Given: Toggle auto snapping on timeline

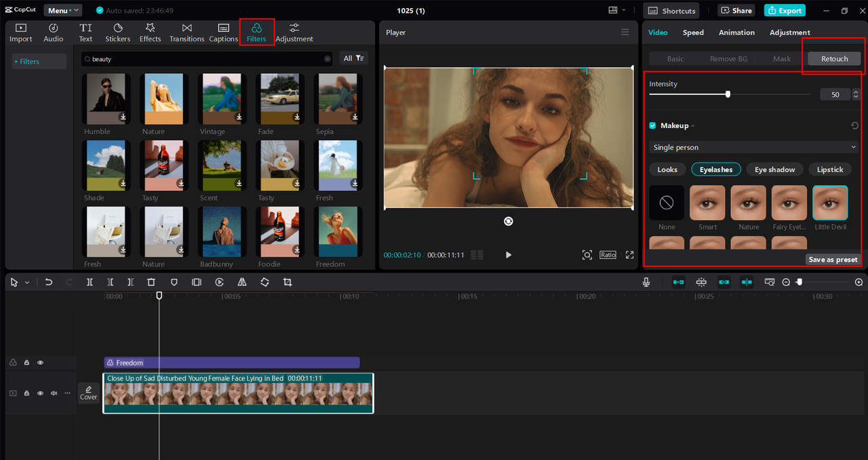Looking at the screenshot, I should [701, 282].
